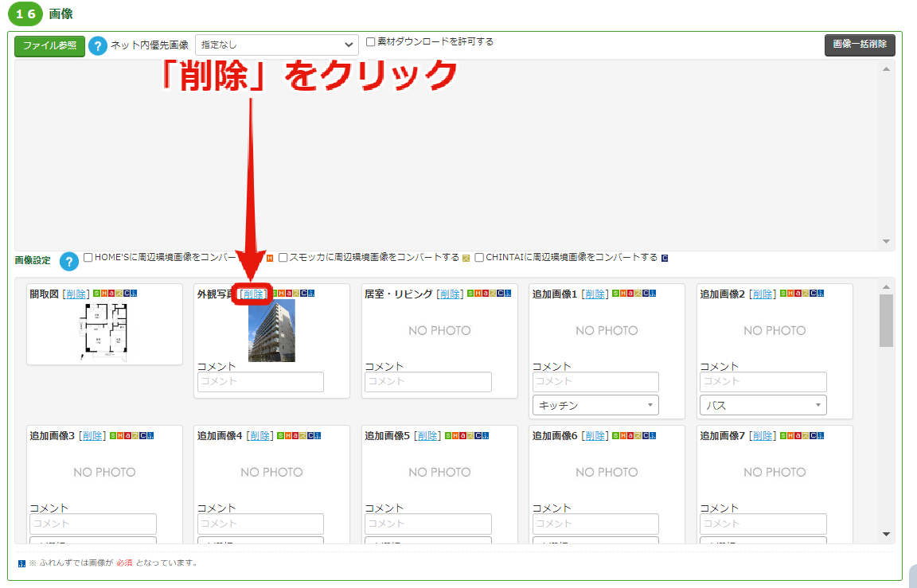Click the upload area scrollbar down arrow
Viewport: 917px width, 588px height.
pyautogui.click(x=886, y=241)
